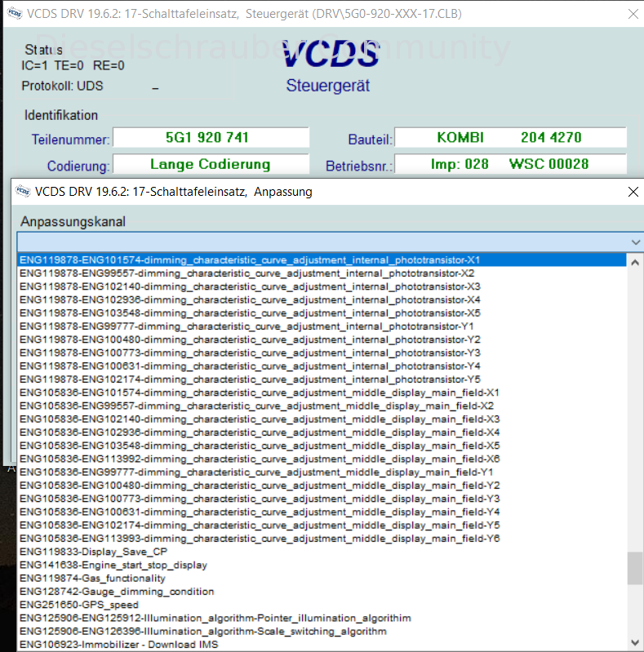The image size is (644, 652).
Task: Select ENG100773 internal_phototransistor-Y3 entry
Action: pos(322,353)
